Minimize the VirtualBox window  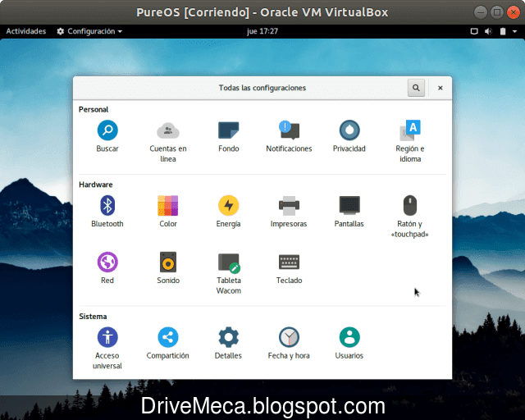point(481,12)
